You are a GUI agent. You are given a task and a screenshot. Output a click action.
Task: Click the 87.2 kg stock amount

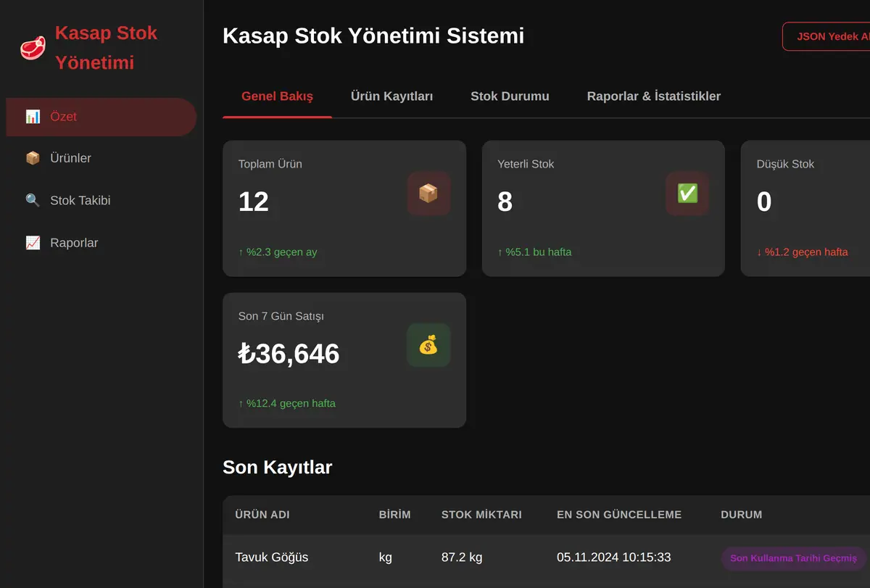coord(462,558)
